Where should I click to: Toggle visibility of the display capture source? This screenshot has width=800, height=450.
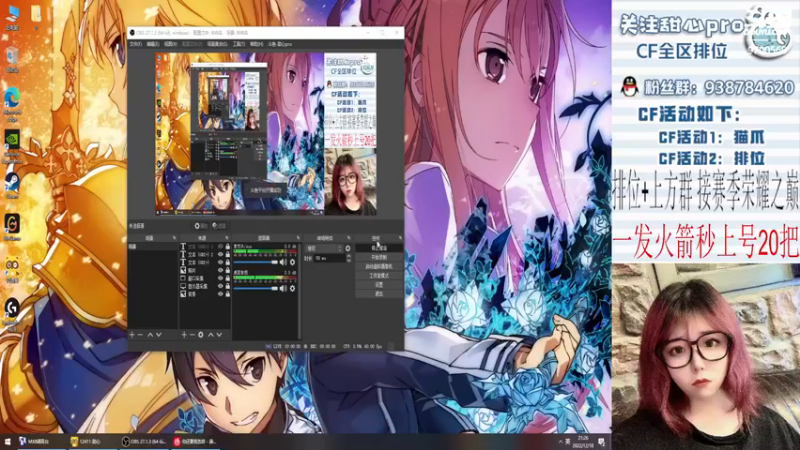[x=220, y=286]
